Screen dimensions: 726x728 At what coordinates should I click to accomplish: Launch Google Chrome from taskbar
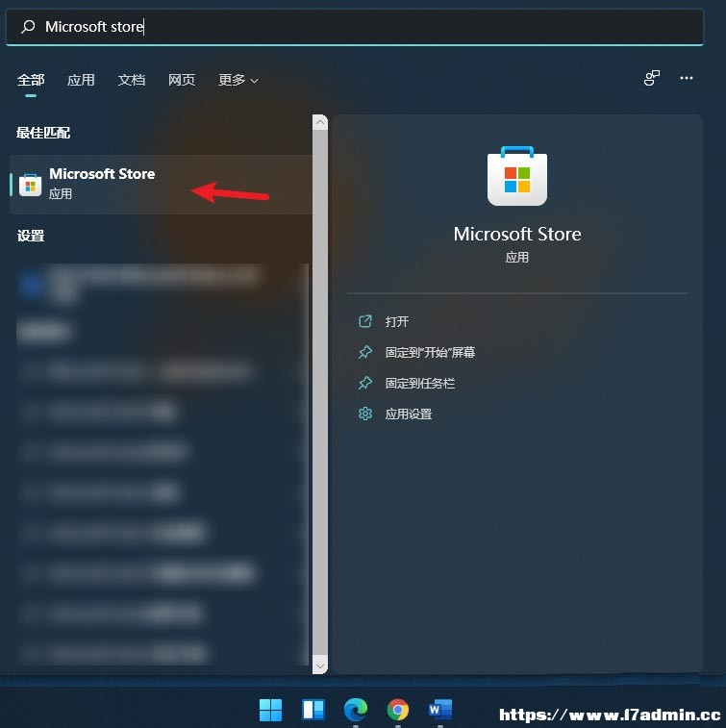[x=398, y=710]
